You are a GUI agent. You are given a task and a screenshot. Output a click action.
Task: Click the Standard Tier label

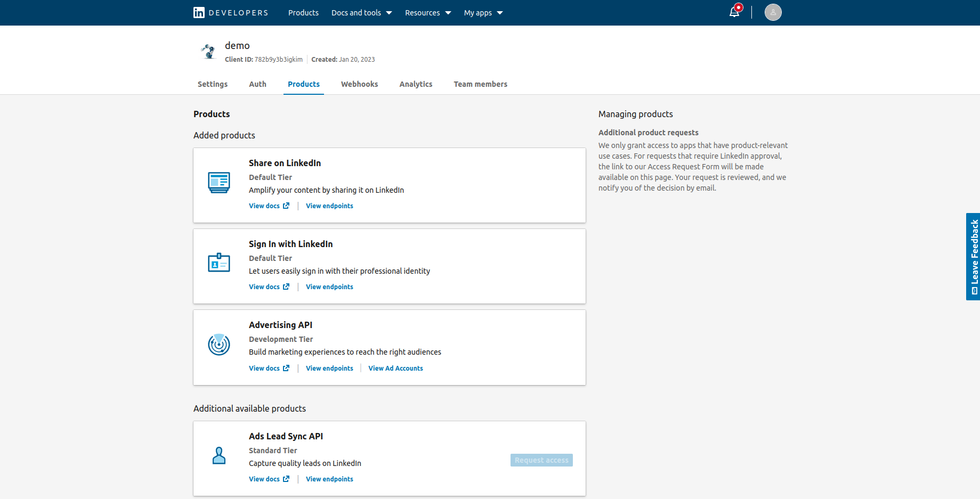273,451
